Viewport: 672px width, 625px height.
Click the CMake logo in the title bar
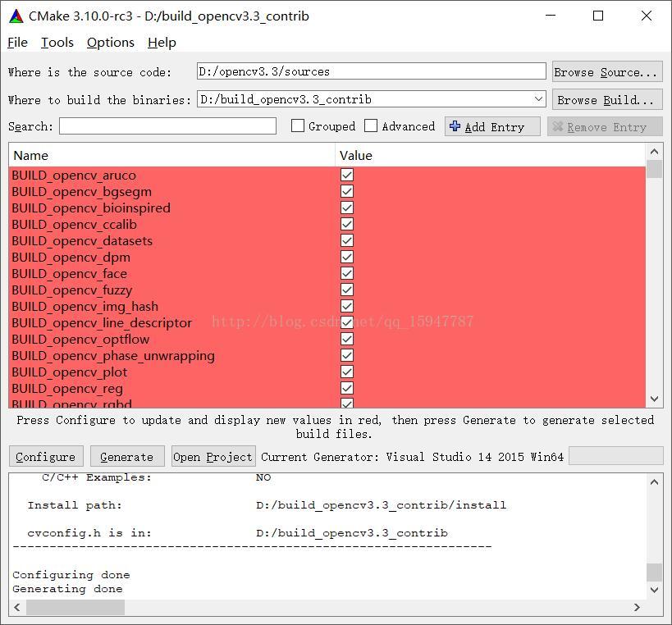pyautogui.click(x=16, y=16)
